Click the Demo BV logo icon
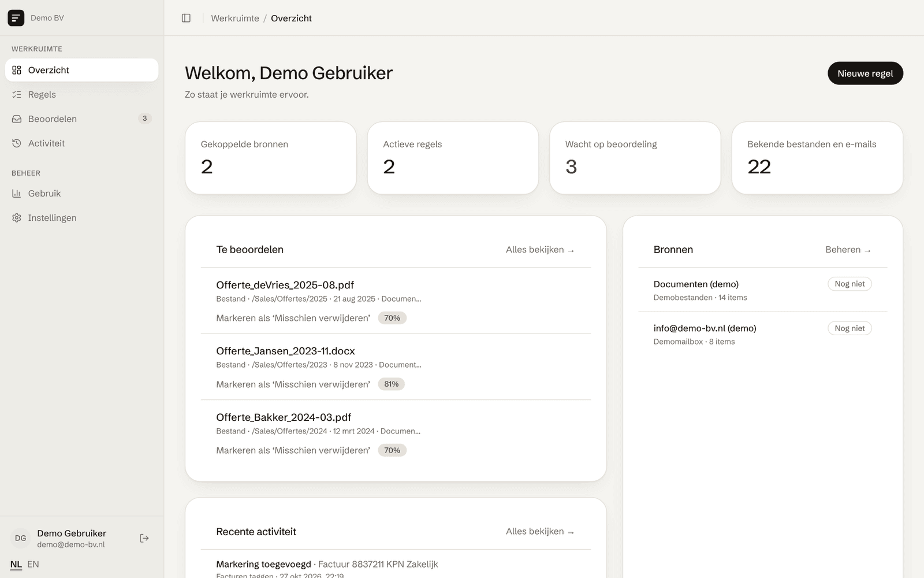This screenshot has height=578, width=924. click(x=16, y=18)
